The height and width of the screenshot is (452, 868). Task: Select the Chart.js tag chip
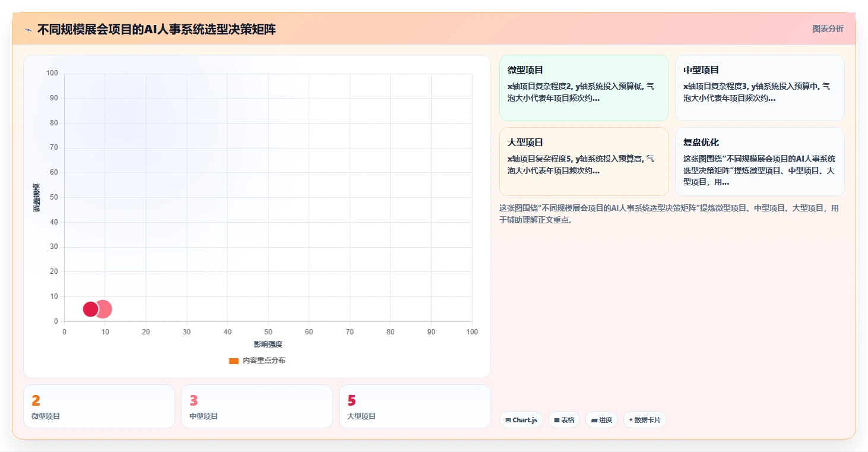521,420
